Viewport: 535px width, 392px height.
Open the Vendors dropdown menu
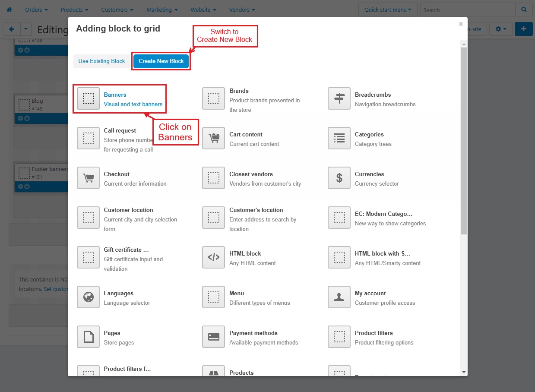click(x=242, y=9)
